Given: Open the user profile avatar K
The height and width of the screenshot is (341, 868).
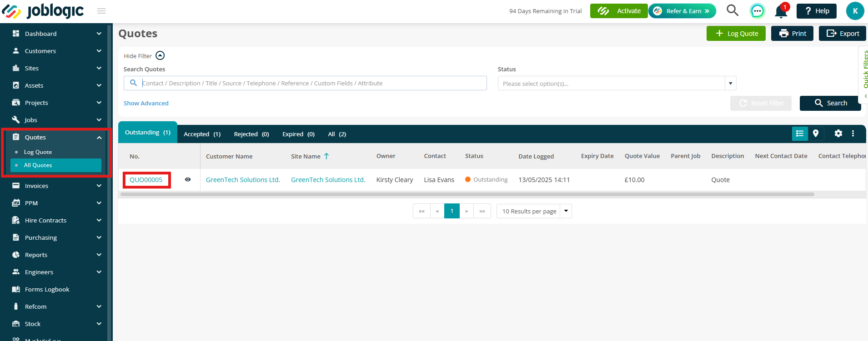Looking at the screenshot, I should pyautogui.click(x=855, y=11).
